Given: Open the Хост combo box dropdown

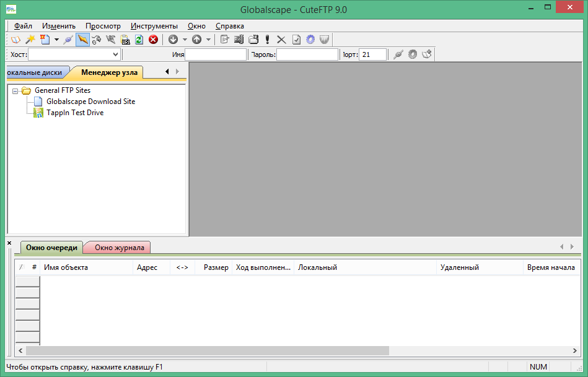Looking at the screenshot, I should pyautogui.click(x=115, y=54).
